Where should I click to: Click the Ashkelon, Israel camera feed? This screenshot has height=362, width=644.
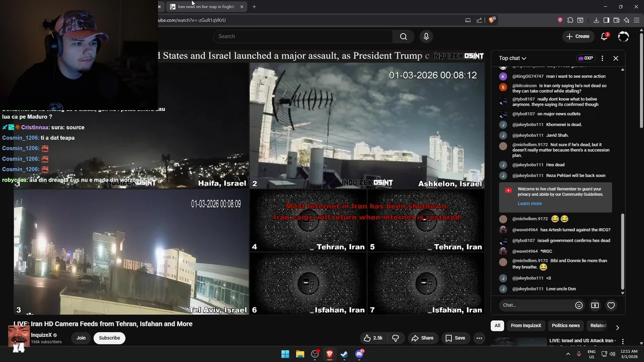point(367,125)
